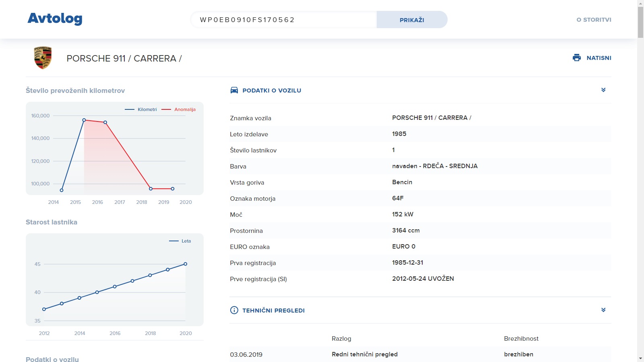Click the last owner-age data point at 45
644x362 pixels.
tap(186, 264)
